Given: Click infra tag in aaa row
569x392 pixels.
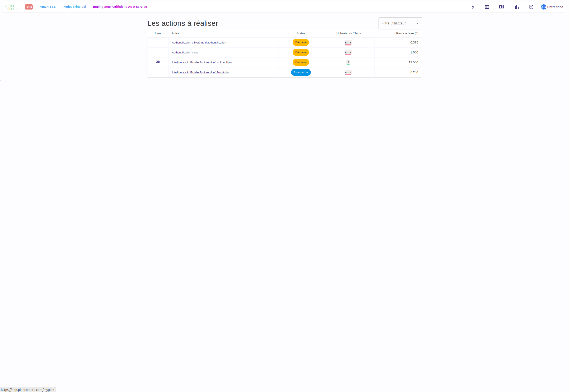Looking at the screenshot, I should (x=348, y=53).
